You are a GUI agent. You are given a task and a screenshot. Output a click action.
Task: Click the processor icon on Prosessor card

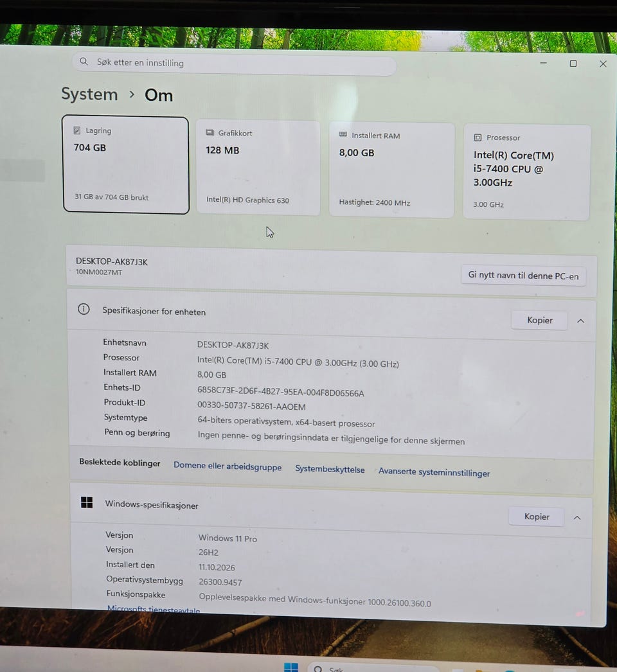coord(478,137)
